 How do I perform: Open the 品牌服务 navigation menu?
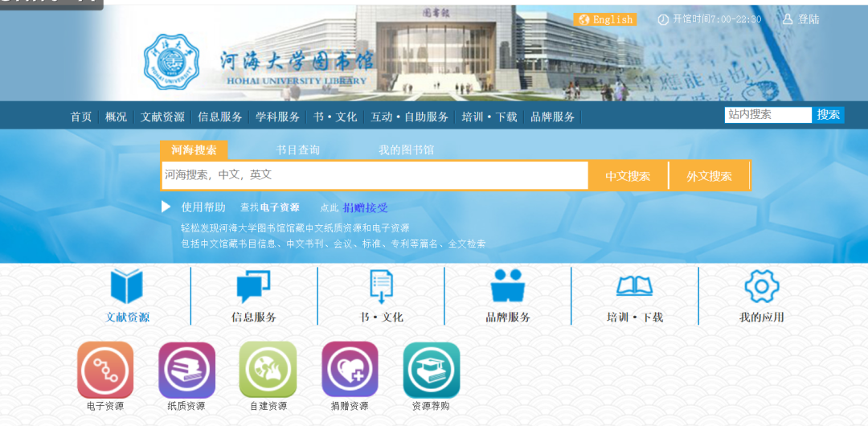552,117
